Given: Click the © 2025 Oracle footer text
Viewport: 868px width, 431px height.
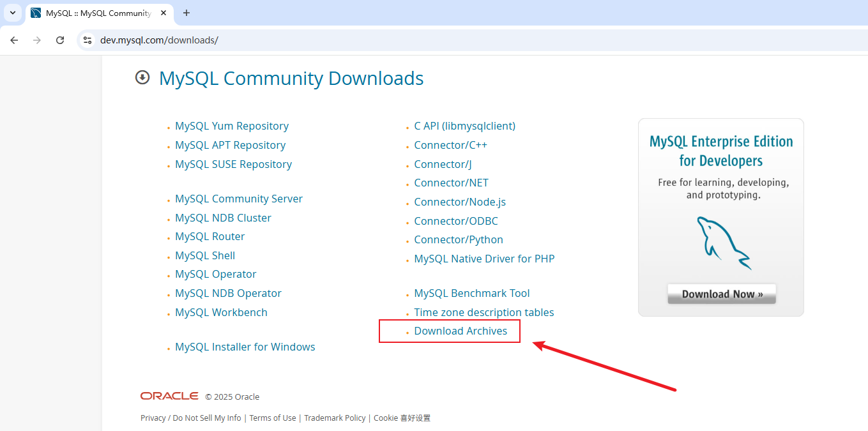Looking at the screenshot, I should point(232,397).
